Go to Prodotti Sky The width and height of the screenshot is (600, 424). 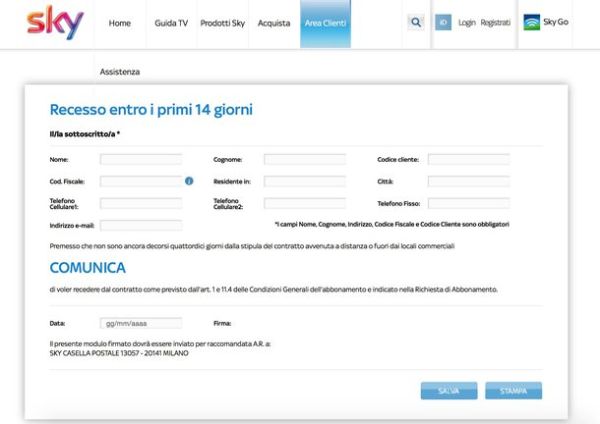(223, 22)
